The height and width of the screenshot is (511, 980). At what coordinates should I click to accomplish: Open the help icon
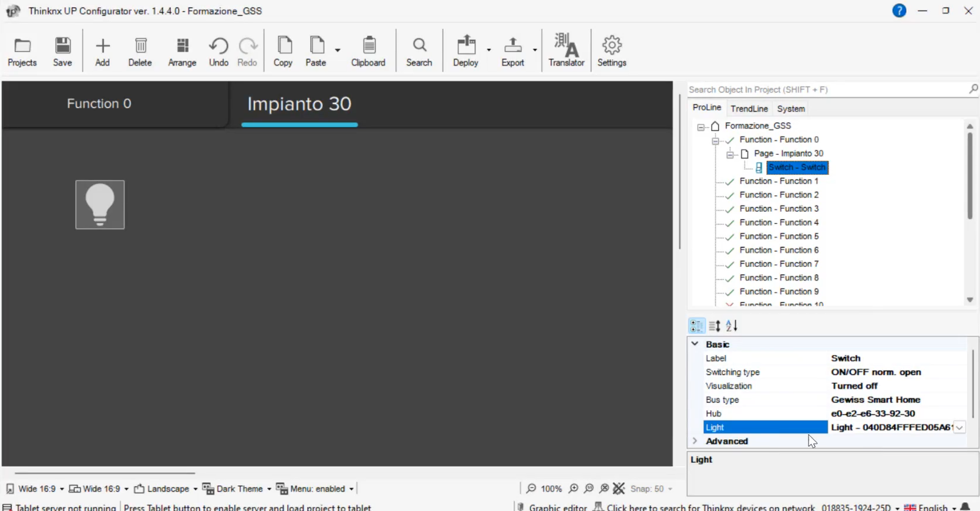[899, 11]
